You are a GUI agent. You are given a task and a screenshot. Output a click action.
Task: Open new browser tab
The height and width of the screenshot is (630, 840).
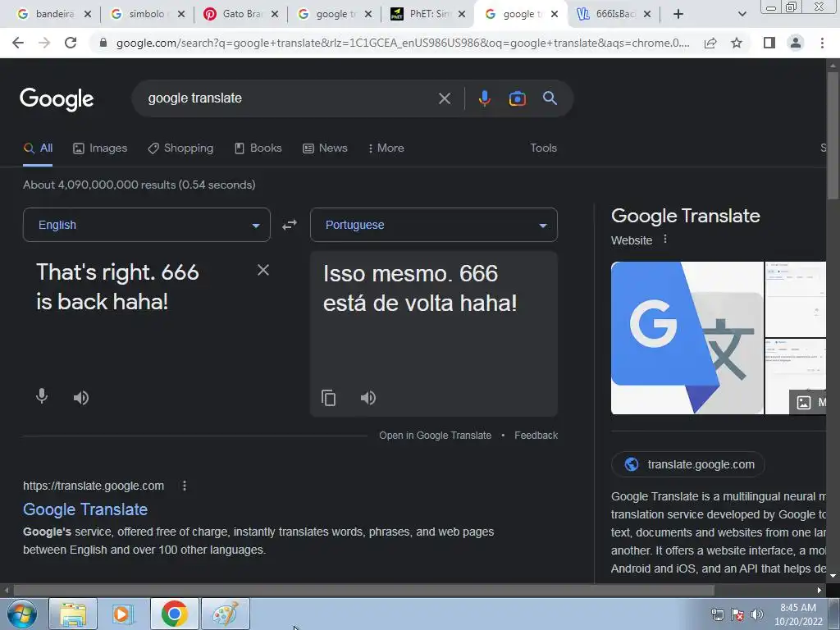click(678, 14)
